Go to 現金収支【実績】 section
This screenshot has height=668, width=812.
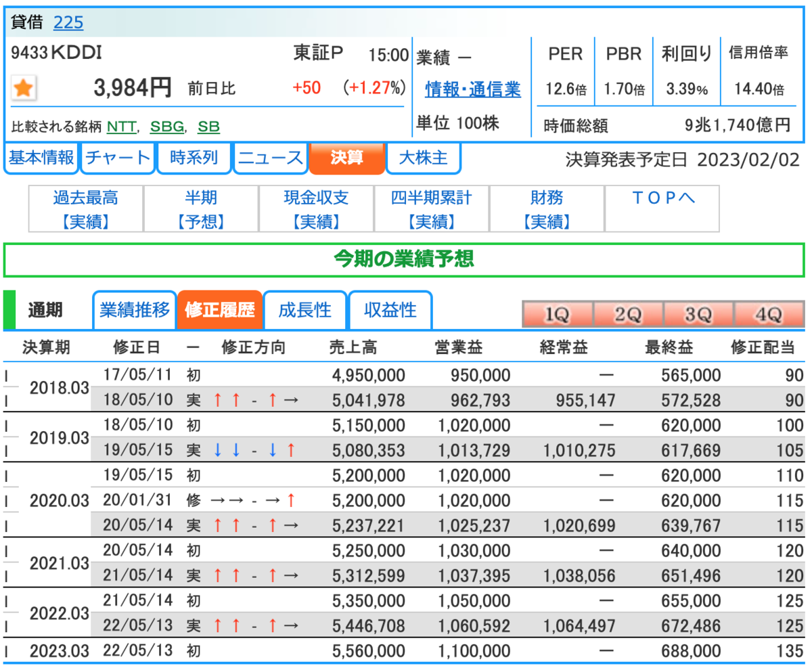click(316, 209)
